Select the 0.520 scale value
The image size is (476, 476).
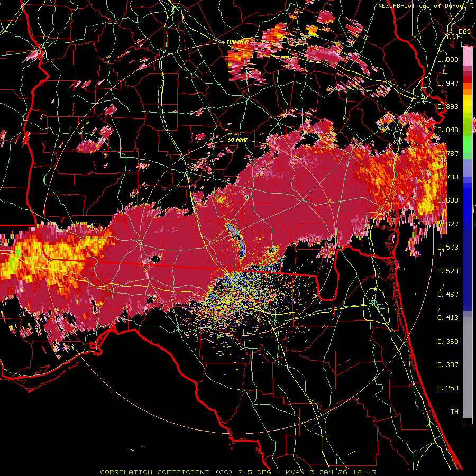tap(448, 271)
